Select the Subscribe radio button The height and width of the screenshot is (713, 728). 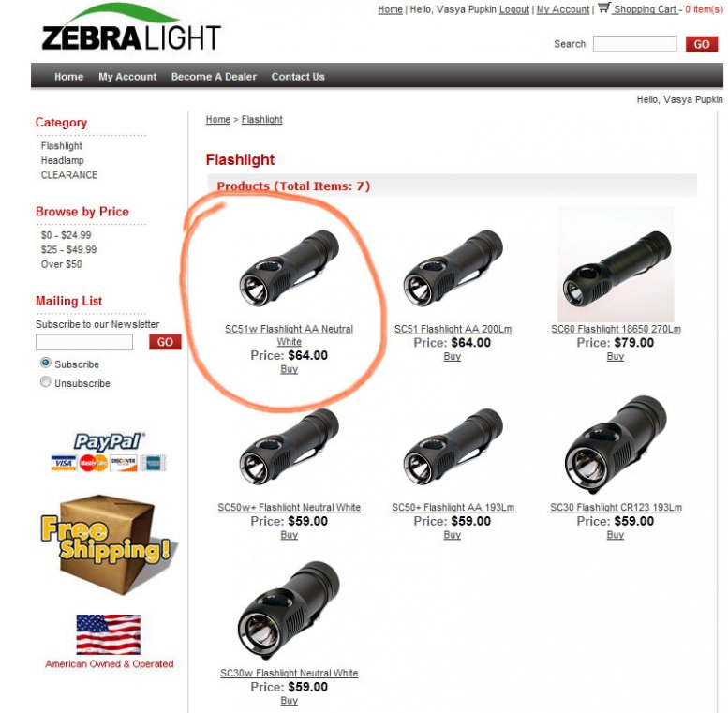click(46, 363)
